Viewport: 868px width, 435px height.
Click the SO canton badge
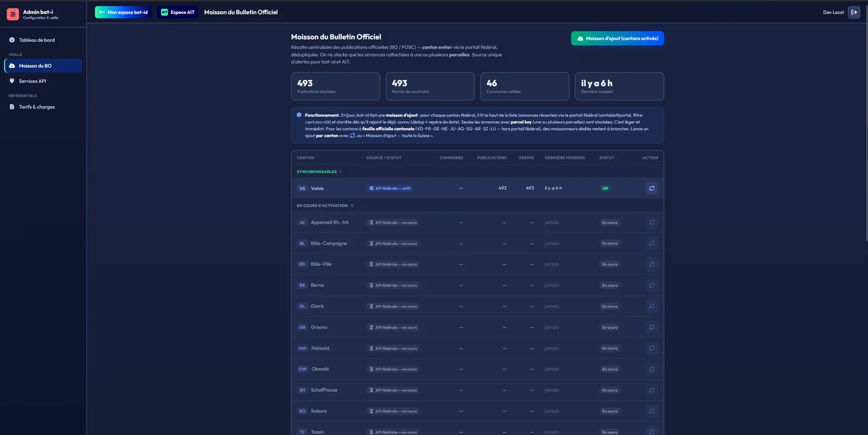tap(302, 411)
